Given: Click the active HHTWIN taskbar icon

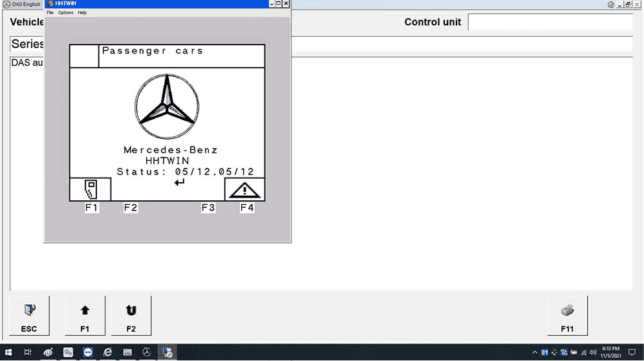Looking at the screenshot, I should (167, 353).
